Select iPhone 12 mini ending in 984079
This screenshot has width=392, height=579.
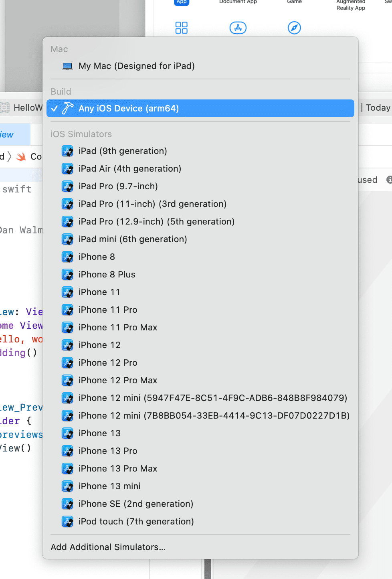pos(212,398)
